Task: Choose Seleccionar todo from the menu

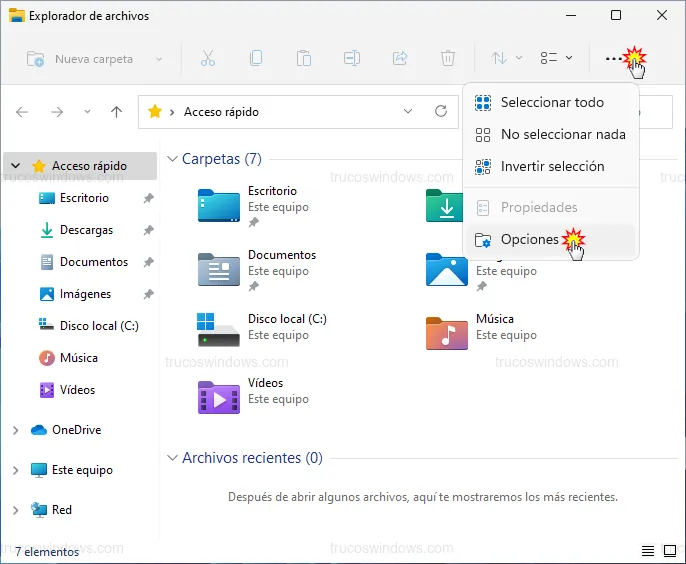Action: click(x=551, y=102)
